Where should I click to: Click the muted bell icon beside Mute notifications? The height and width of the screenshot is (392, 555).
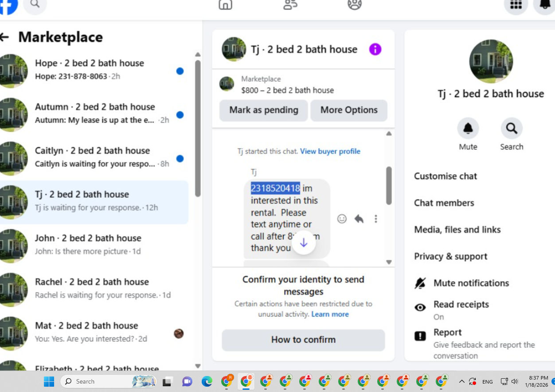click(420, 283)
